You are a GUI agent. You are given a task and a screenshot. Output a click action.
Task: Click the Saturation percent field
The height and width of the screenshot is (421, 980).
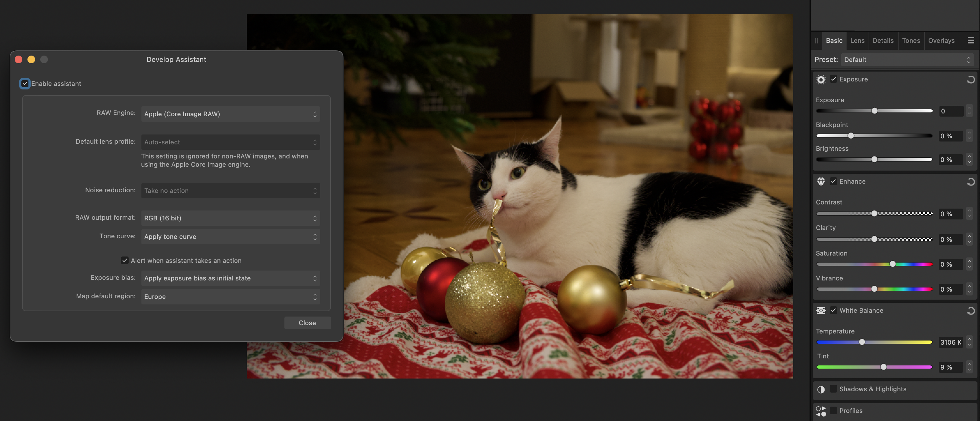(x=951, y=264)
